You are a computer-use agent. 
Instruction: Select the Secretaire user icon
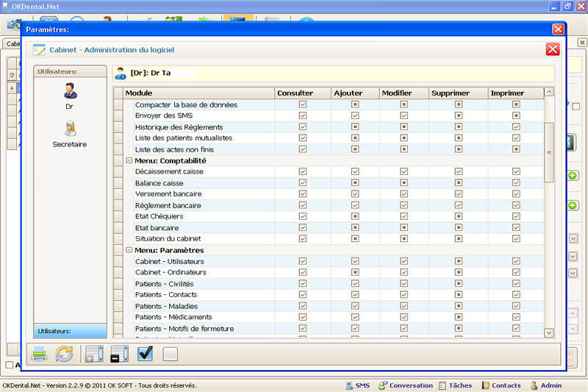(x=70, y=129)
